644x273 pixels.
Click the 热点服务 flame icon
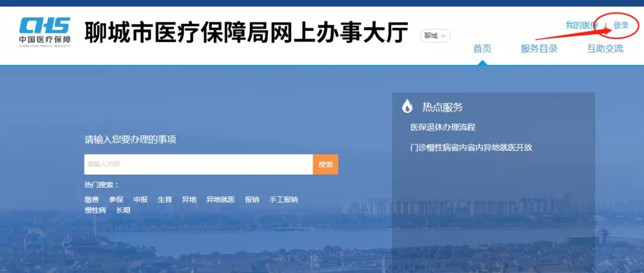coord(407,106)
